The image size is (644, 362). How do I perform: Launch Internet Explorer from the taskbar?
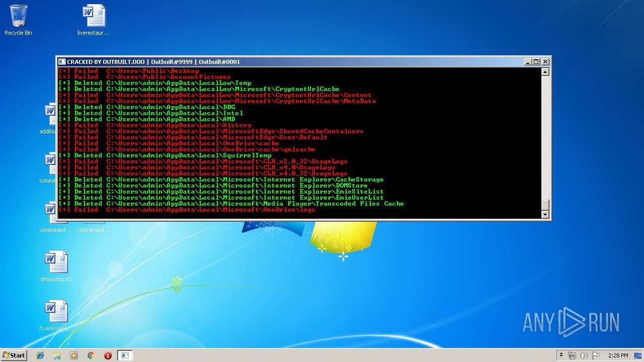(x=40, y=355)
